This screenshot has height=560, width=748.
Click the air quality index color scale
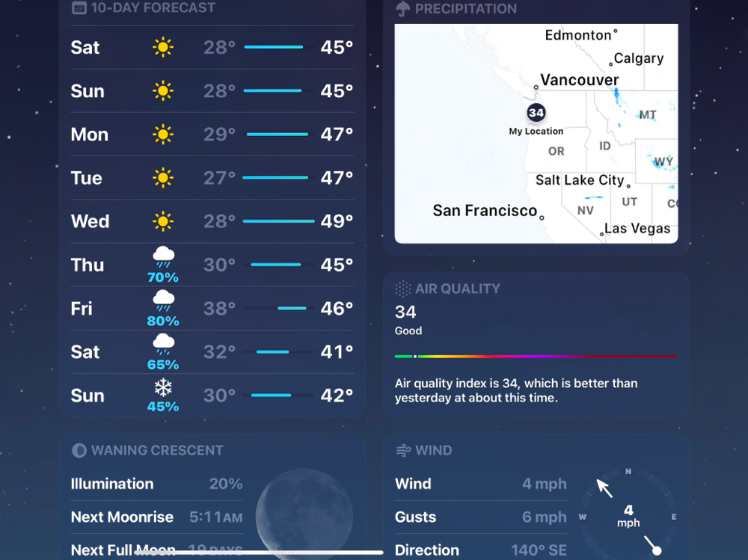point(536,357)
